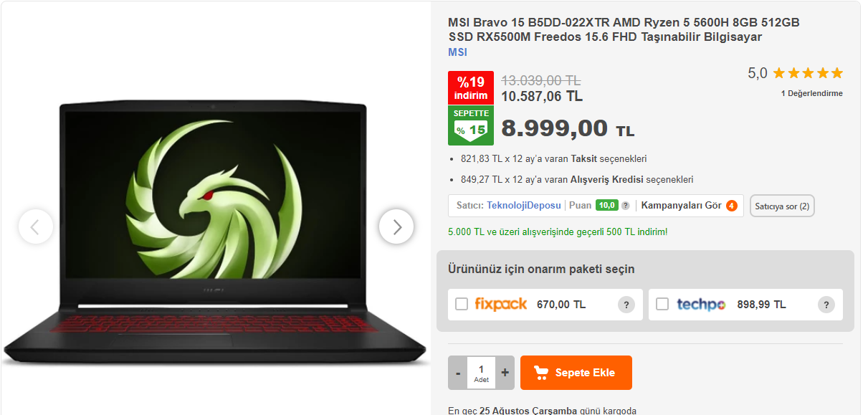The height and width of the screenshot is (415, 868).
Task: Click the Adet quantity input field
Action: pos(481,373)
